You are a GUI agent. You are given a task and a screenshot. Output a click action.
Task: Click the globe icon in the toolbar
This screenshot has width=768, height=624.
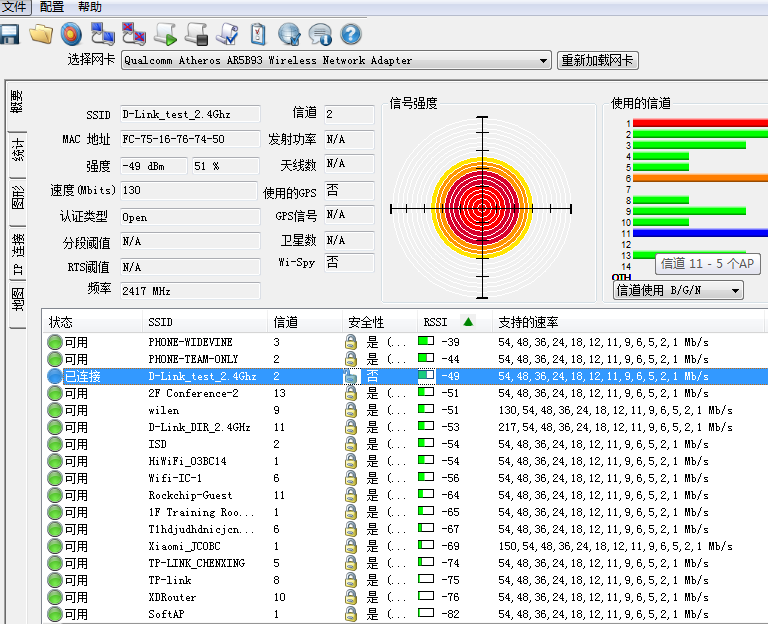[x=289, y=35]
